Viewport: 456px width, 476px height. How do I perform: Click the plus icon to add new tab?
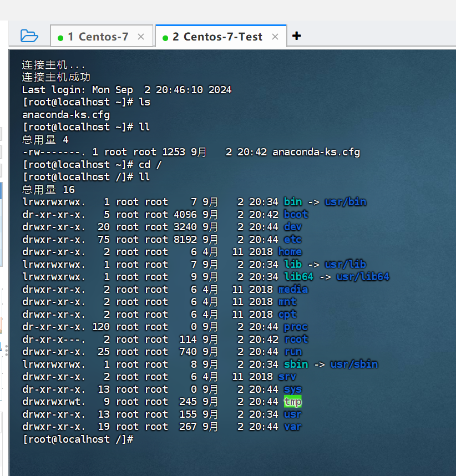point(297,36)
